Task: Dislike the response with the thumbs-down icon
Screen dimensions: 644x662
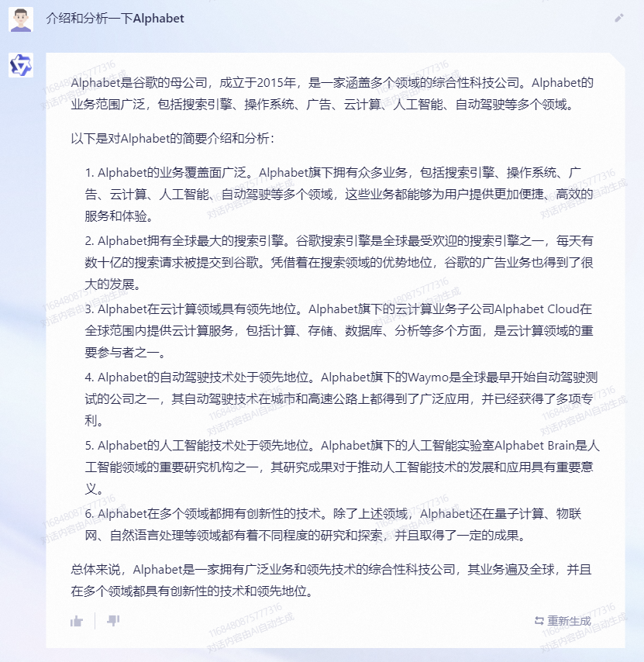Action: pos(113,621)
